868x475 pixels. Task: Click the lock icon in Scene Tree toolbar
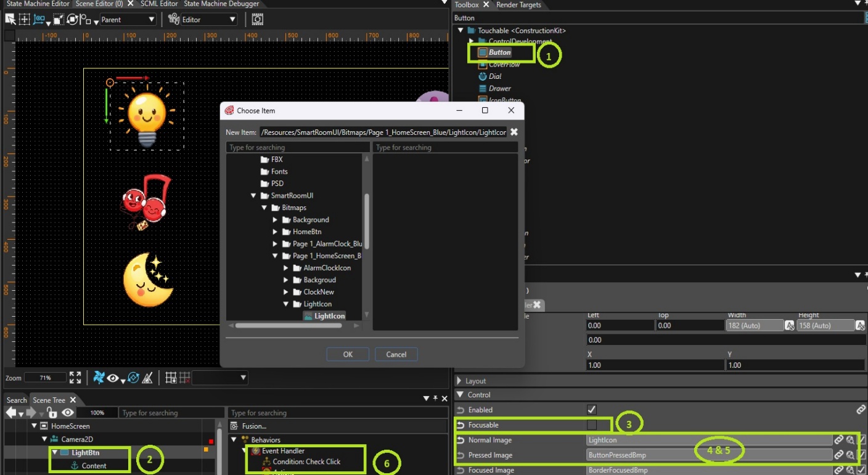point(52,412)
